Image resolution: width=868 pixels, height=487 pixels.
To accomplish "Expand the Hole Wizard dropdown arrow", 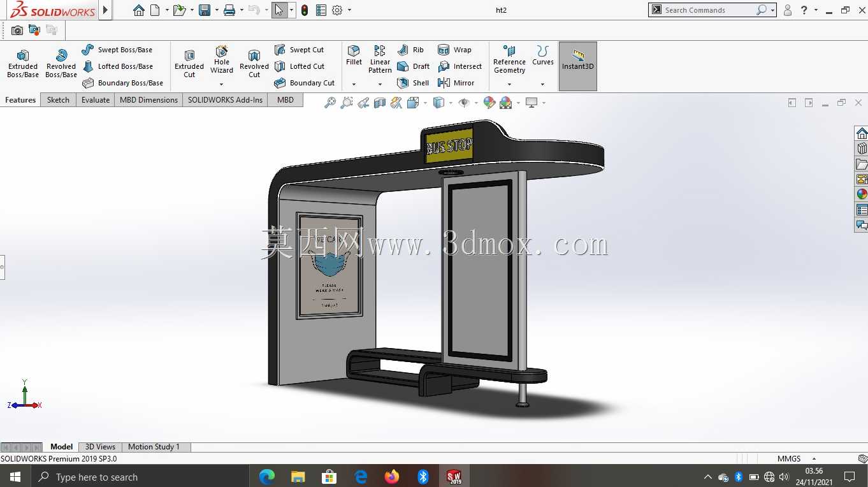I will pyautogui.click(x=222, y=84).
